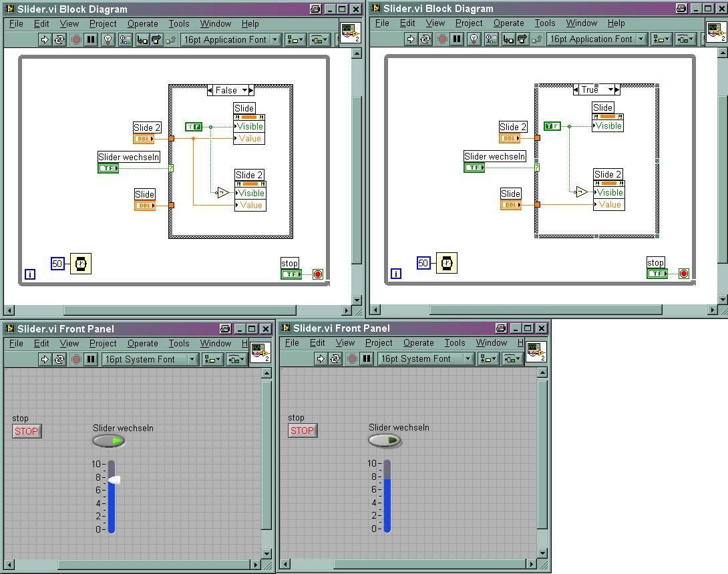Click False boolean constant in left diagram

[194, 127]
